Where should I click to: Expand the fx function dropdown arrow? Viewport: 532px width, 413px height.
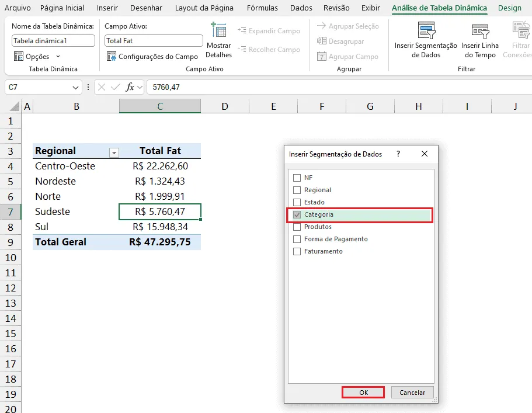pyautogui.click(x=140, y=88)
